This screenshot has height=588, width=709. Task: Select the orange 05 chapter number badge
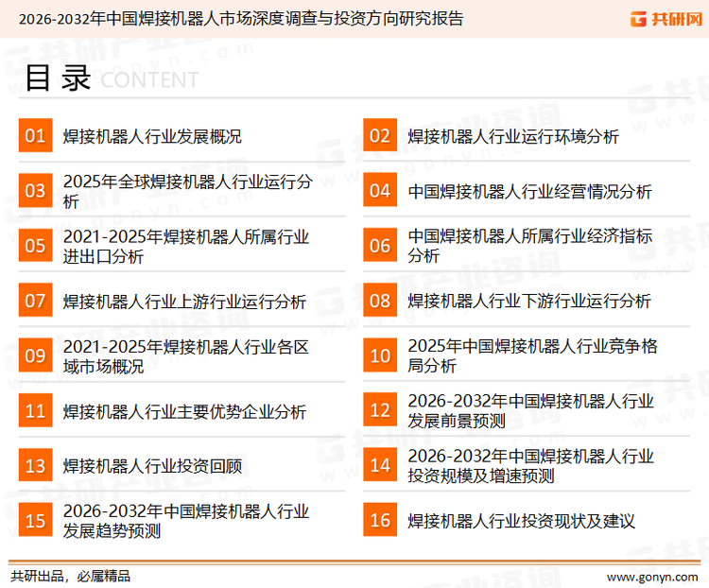coord(35,246)
